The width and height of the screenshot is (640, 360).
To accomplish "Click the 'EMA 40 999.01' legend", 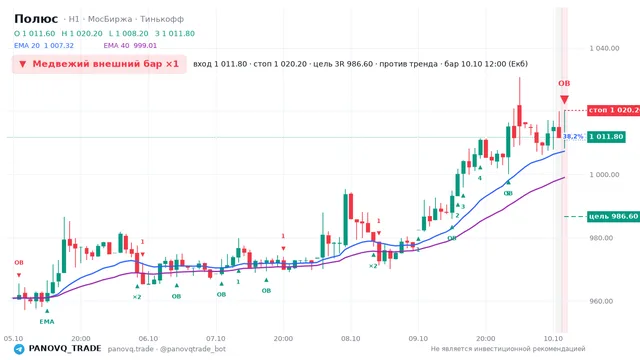I will pyautogui.click(x=130, y=46).
